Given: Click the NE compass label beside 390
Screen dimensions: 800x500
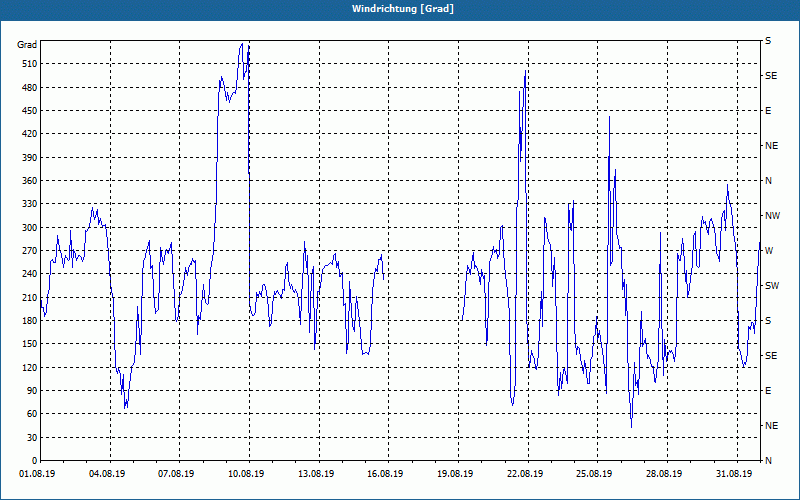Looking at the screenshot, I should point(772,146).
